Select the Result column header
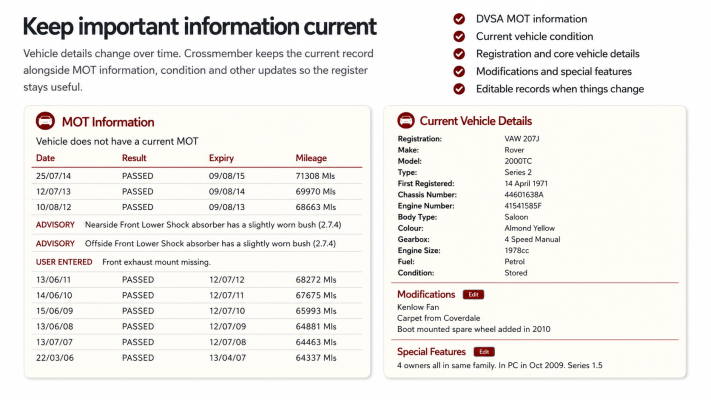711x400 pixels. point(134,158)
